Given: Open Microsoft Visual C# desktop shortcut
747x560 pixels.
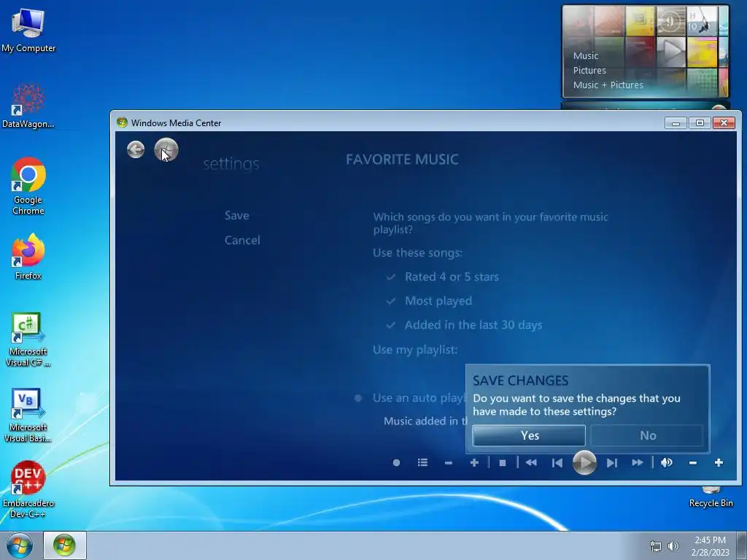Looking at the screenshot, I should coord(28,340).
